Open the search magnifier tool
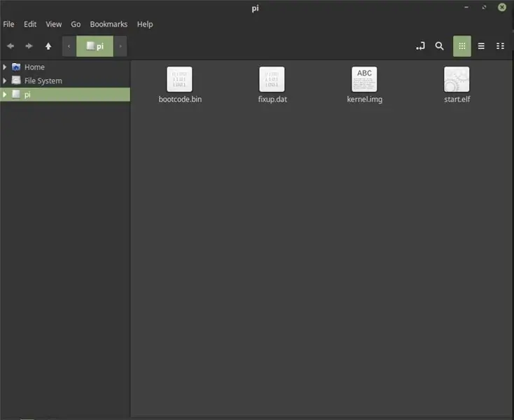Screen dimensions: 514x420 point(439,46)
